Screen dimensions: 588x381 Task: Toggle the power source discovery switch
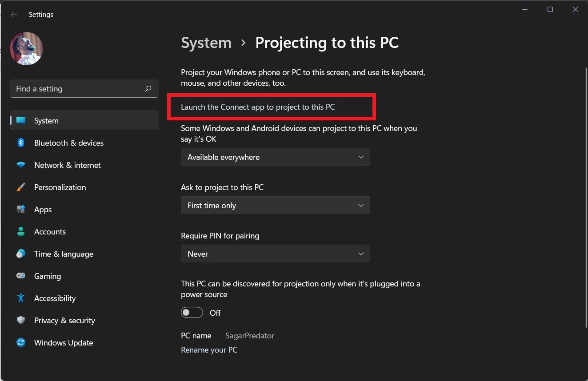tap(192, 313)
